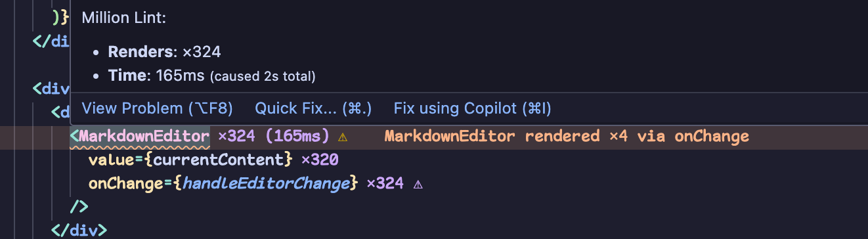
Task: Click the Million Lint hover title
Action: pos(124,18)
